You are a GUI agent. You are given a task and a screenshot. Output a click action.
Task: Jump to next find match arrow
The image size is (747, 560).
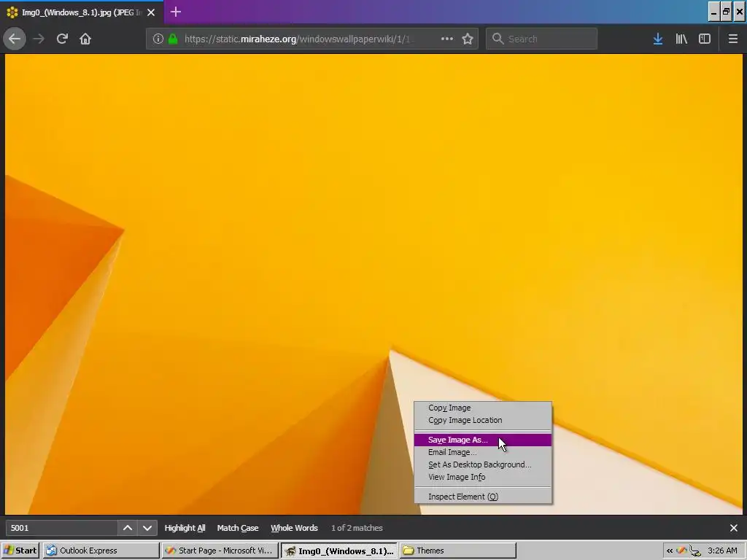pos(147,528)
